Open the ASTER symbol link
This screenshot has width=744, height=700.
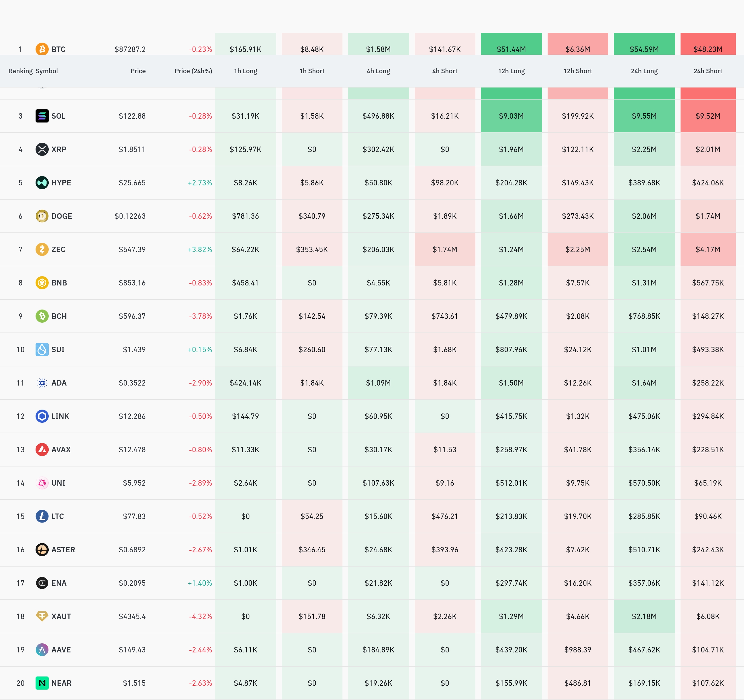pos(63,550)
